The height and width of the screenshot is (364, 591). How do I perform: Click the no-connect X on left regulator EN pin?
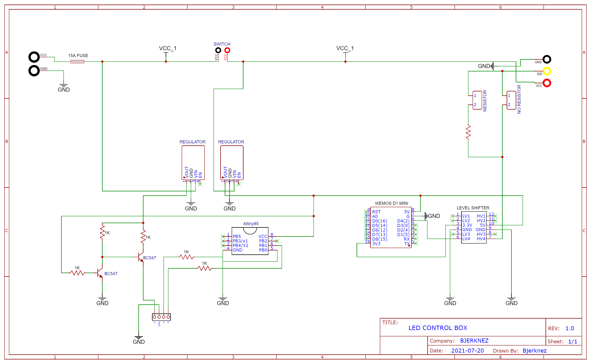pos(200,184)
